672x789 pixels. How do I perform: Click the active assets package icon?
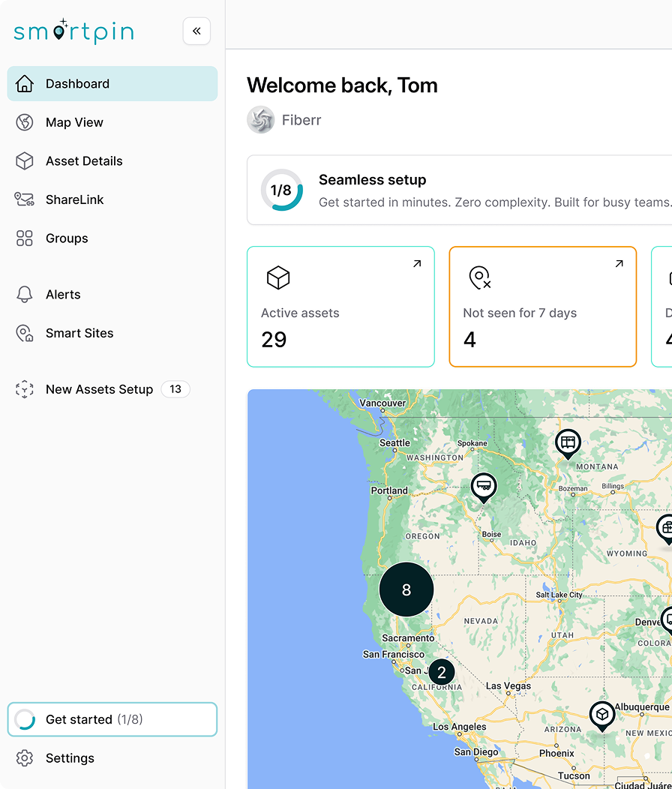277,277
